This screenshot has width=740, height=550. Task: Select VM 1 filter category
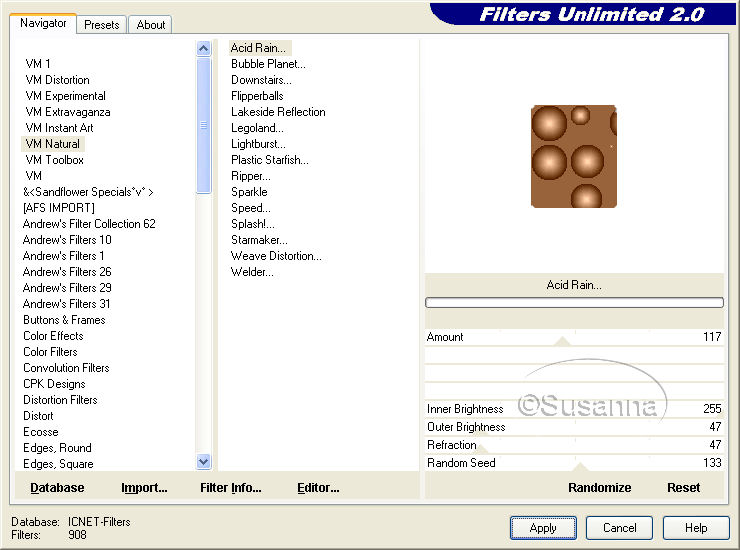pyautogui.click(x=38, y=64)
